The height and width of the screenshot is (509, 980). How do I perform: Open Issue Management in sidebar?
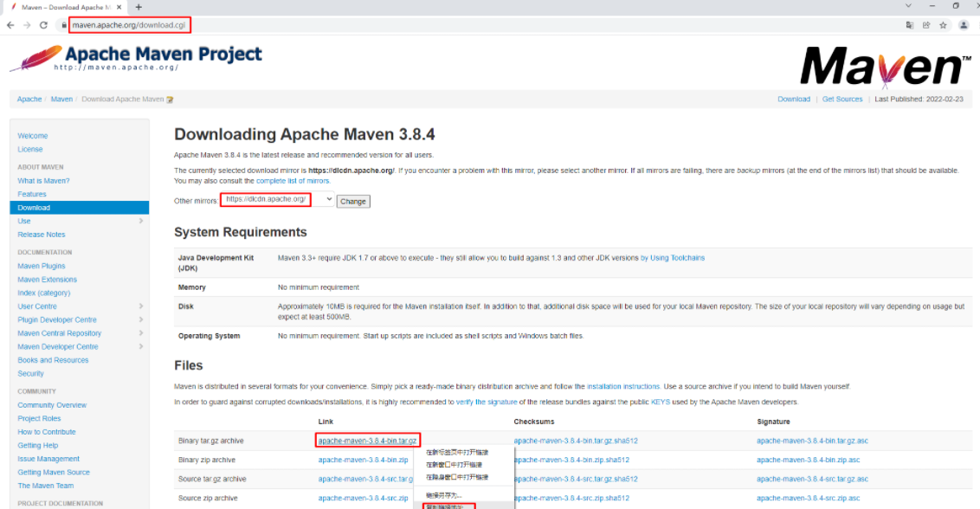coord(48,459)
